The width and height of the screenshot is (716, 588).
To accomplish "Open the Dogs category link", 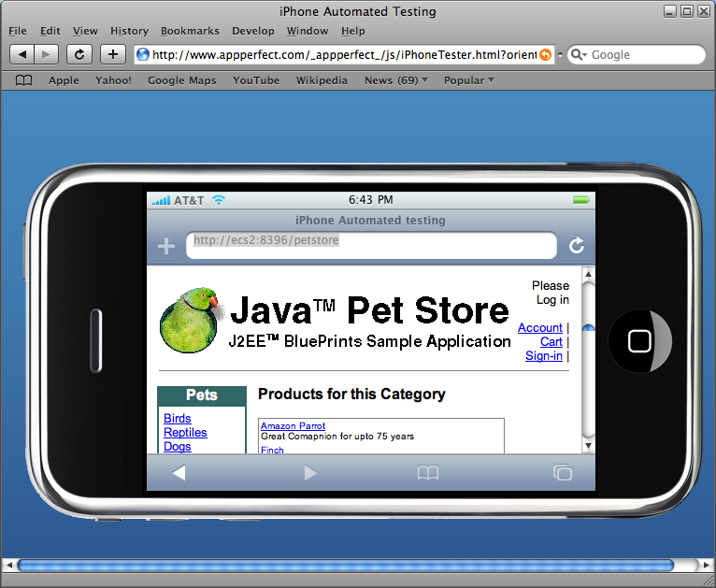I will 178,447.
